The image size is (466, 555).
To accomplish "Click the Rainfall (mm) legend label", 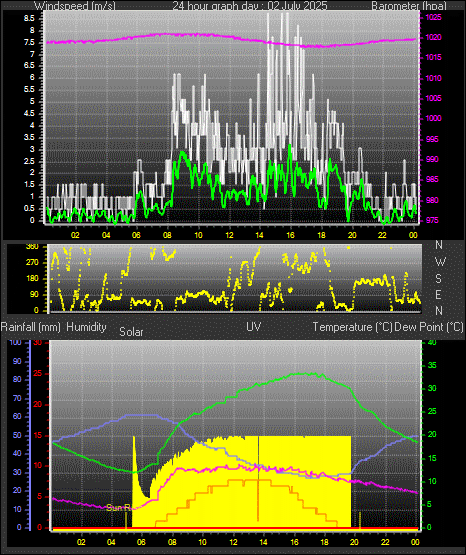I will (x=31, y=327).
